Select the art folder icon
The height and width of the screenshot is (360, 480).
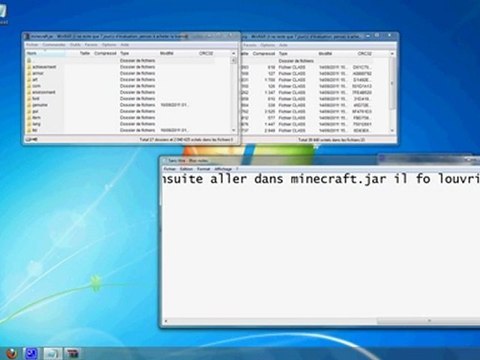(29, 80)
